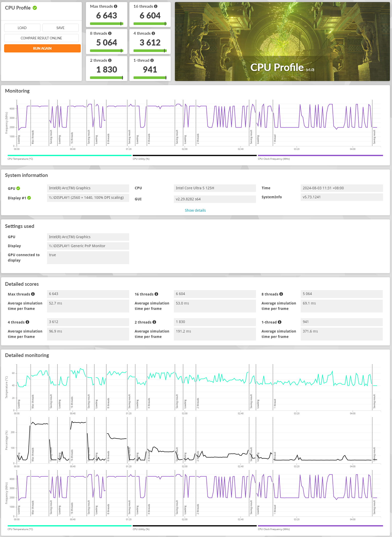Viewport: 392px width, 537px height.
Task: Click info icon beside 1-thread score
Action: pos(152,60)
